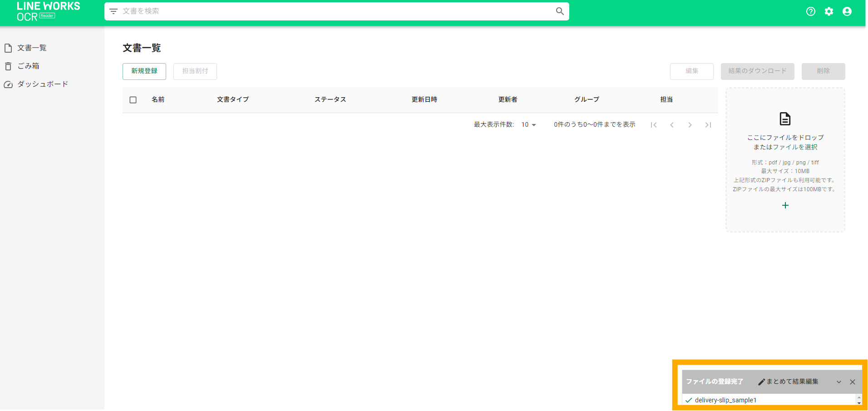Open the settings gear icon
The height and width of the screenshot is (411, 868).
pos(829,12)
